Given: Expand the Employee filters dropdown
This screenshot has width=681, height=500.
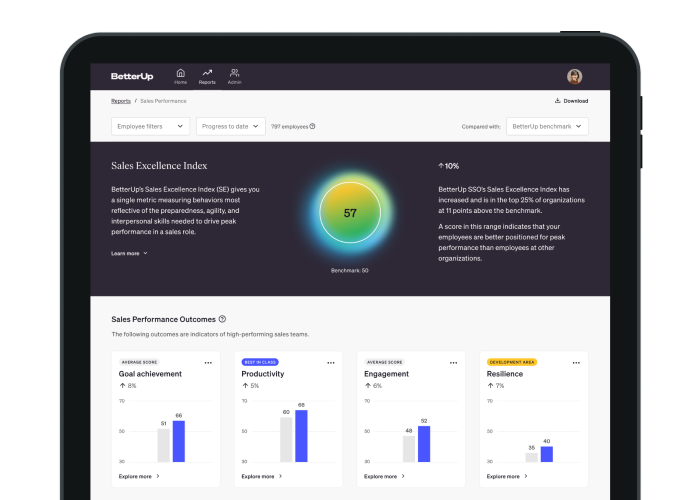Looking at the screenshot, I should pyautogui.click(x=150, y=126).
